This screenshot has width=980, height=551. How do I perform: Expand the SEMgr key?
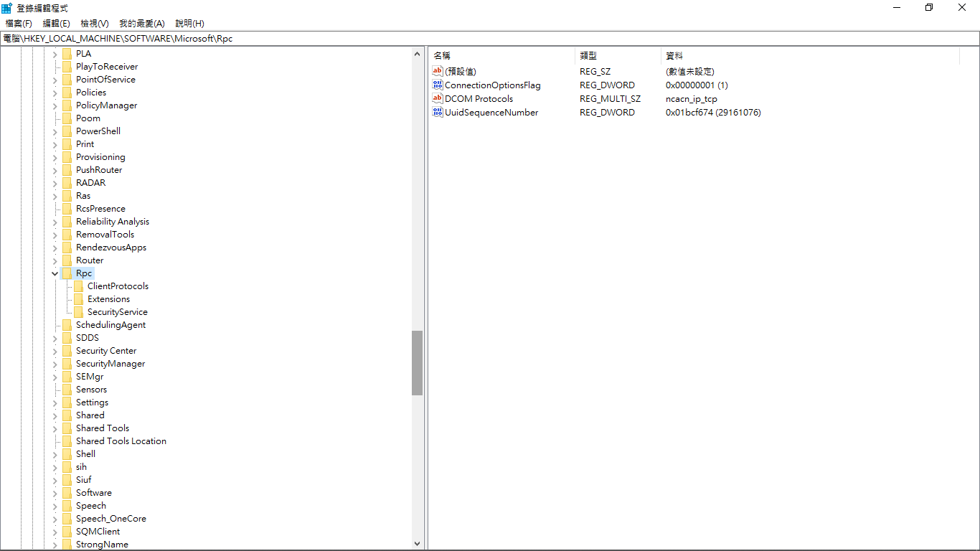pos(55,377)
